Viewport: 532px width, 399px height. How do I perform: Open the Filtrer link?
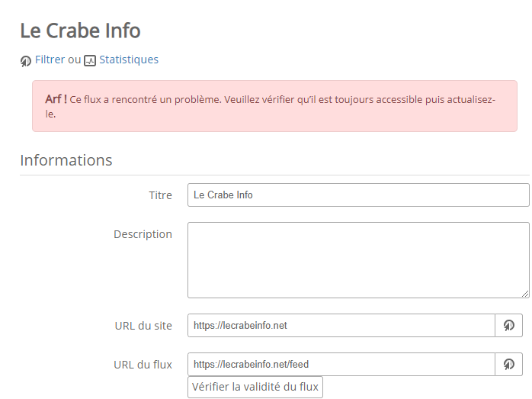(x=50, y=60)
